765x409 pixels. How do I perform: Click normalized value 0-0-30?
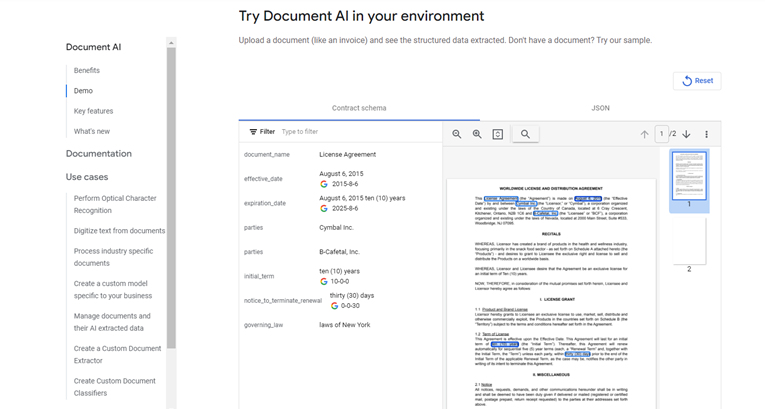click(x=350, y=306)
